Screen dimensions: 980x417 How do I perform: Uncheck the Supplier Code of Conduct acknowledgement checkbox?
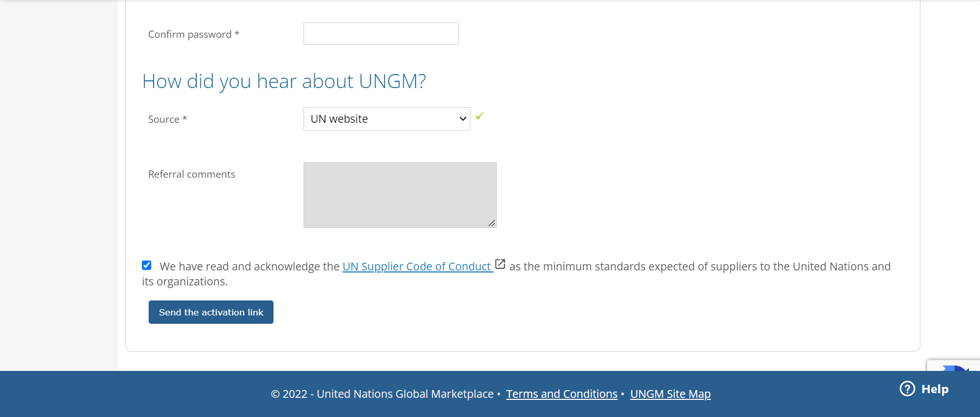click(x=147, y=265)
